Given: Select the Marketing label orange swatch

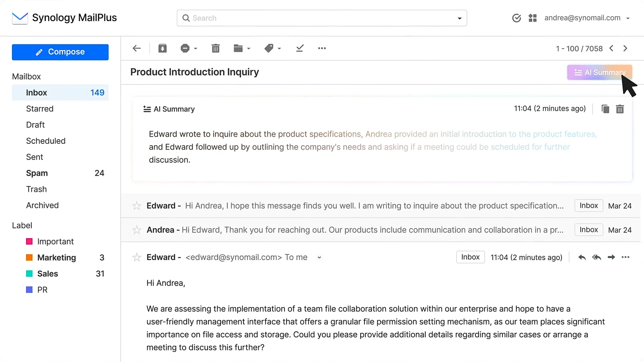Looking at the screenshot, I should coord(29,257).
